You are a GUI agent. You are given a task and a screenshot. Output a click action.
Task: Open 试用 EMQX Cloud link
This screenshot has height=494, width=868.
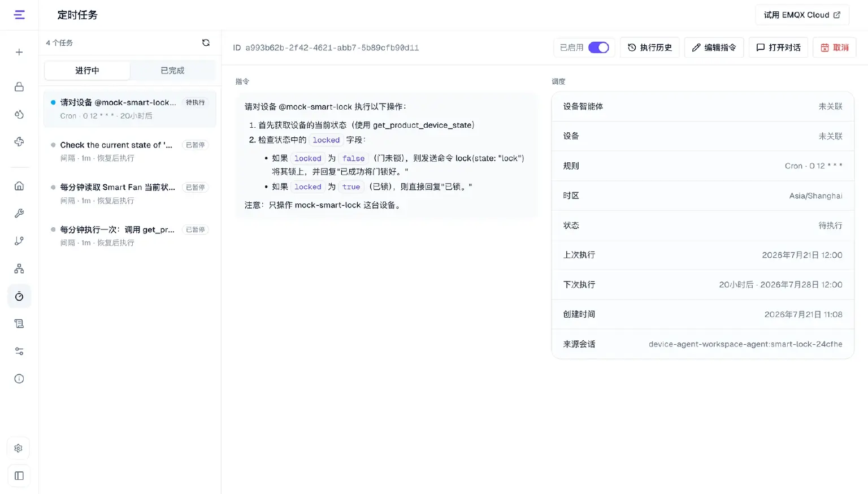(802, 15)
